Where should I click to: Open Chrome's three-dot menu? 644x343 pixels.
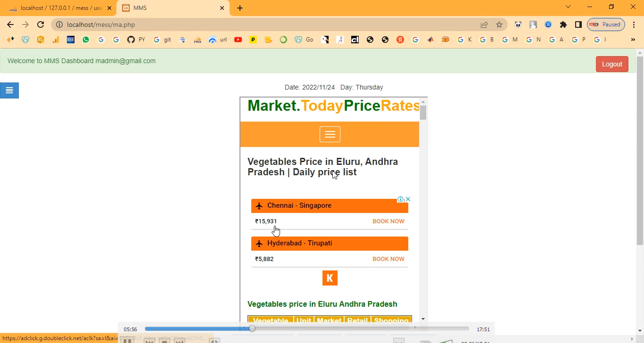tap(634, 25)
